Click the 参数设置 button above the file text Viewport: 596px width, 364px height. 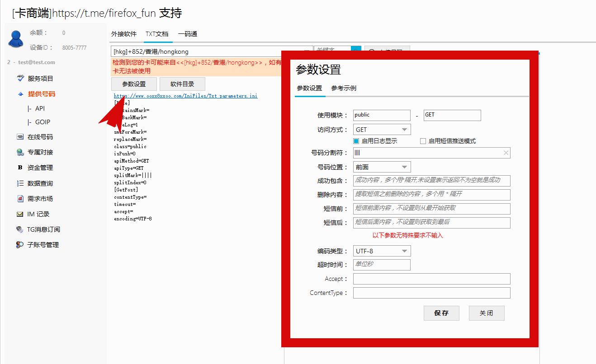click(134, 84)
